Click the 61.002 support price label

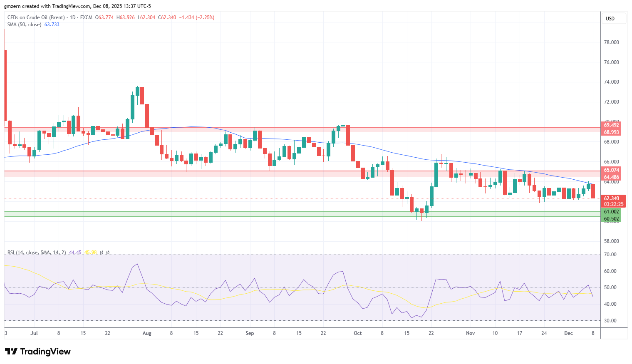click(x=611, y=212)
